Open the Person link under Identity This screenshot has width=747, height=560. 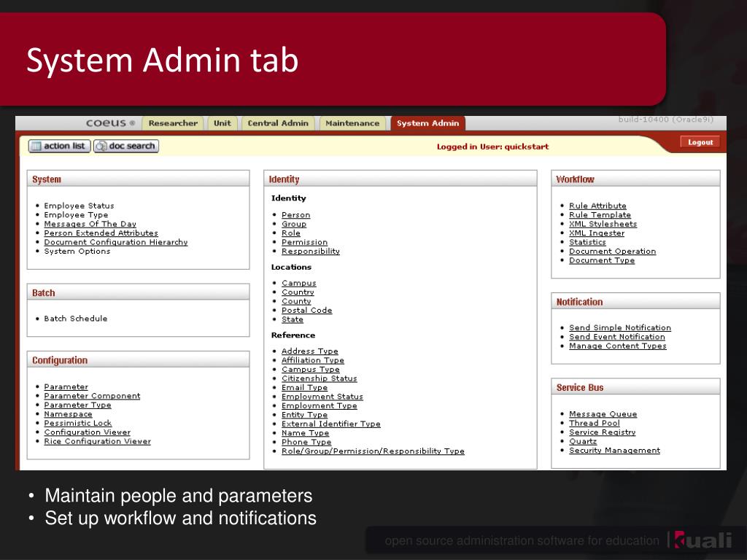(x=296, y=215)
